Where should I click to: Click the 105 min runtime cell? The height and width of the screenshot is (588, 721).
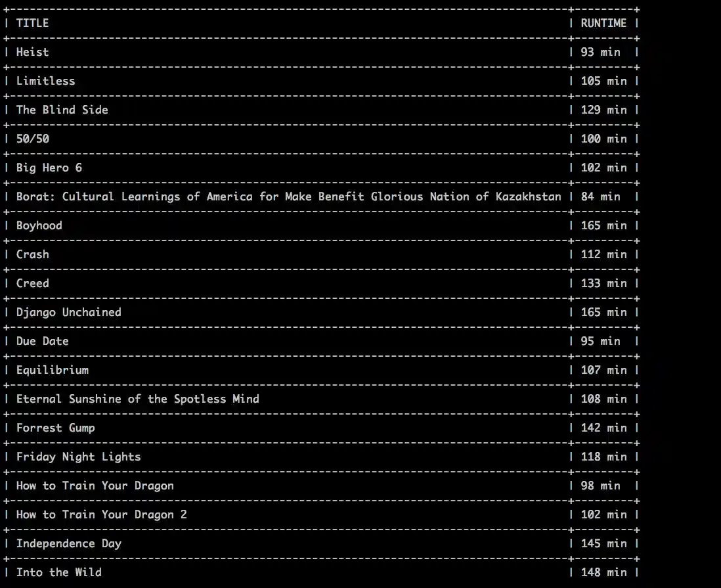tap(603, 81)
